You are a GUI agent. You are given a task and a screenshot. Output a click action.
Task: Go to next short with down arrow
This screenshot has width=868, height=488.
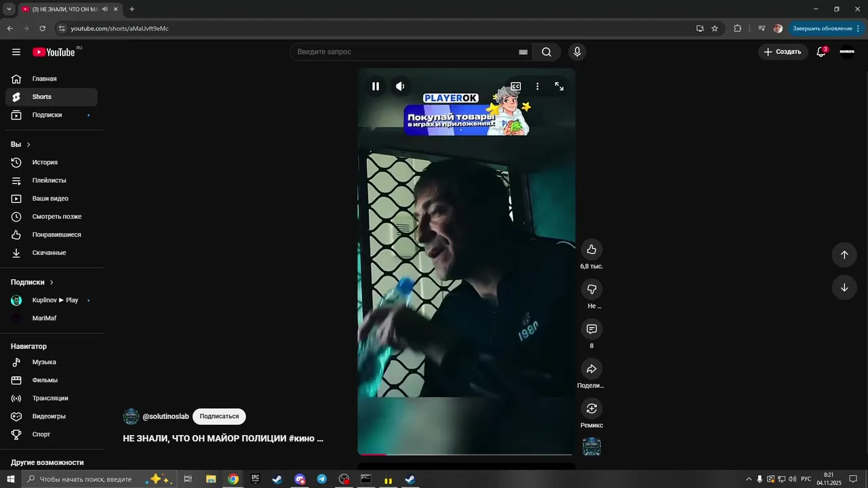844,287
